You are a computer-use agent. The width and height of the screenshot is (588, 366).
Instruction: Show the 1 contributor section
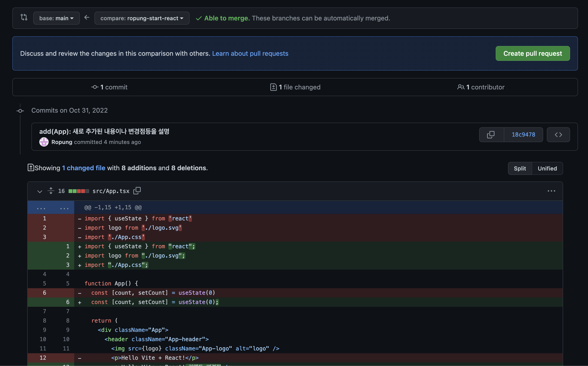pyautogui.click(x=481, y=87)
